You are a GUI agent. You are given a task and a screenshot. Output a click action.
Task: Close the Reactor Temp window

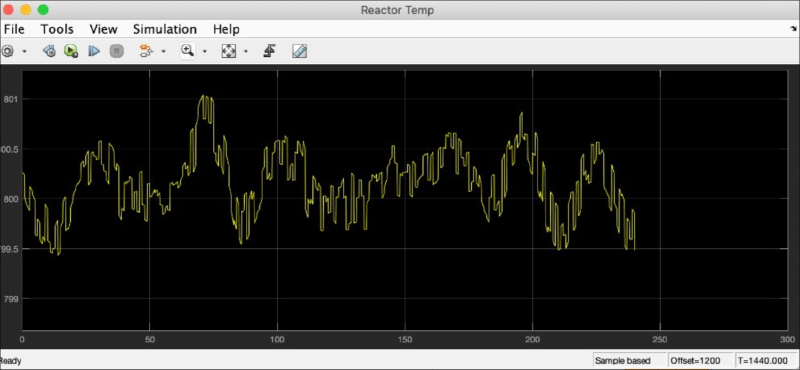pos(8,10)
